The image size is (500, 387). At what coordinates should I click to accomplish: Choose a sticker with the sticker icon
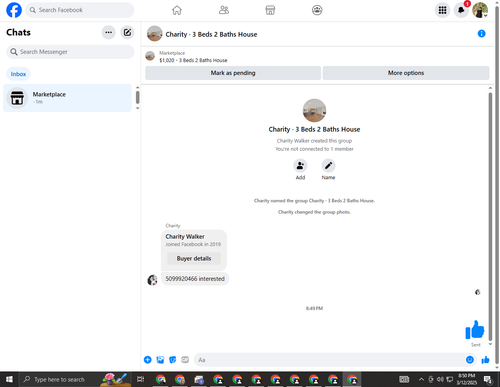(x=173, y=360)
